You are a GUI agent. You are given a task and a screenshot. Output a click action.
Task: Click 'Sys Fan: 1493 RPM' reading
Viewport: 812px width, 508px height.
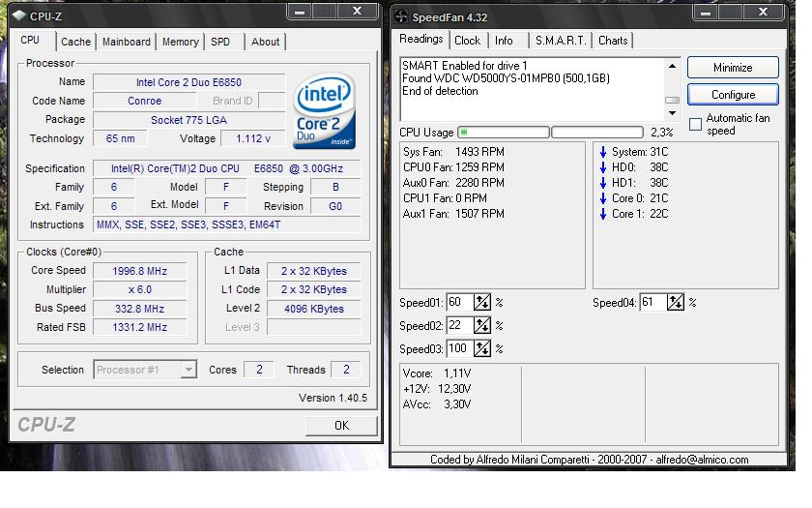tap(453, 152)
